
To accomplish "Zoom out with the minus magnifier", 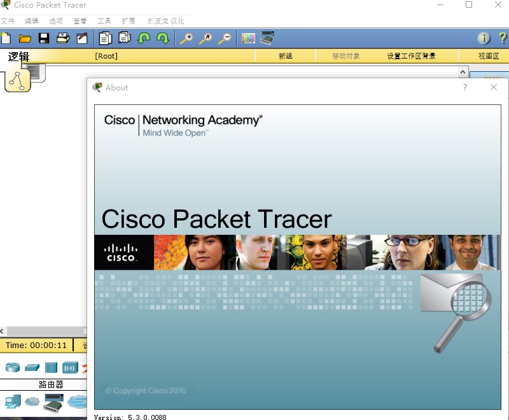I will click(225, 38).
